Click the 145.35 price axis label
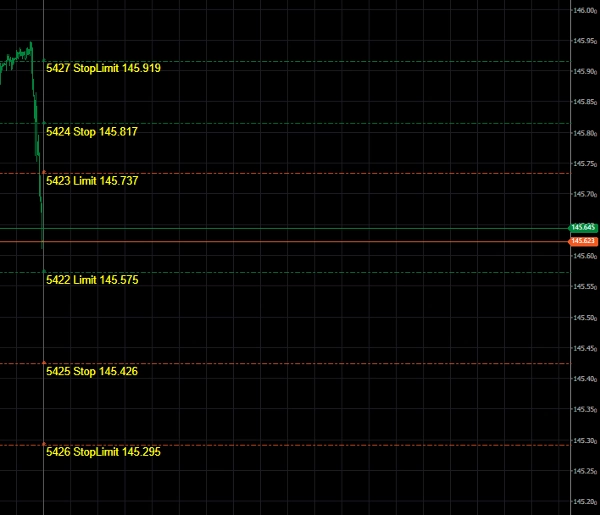Viewport: 600px width, 515px height. tap(584, 410)
